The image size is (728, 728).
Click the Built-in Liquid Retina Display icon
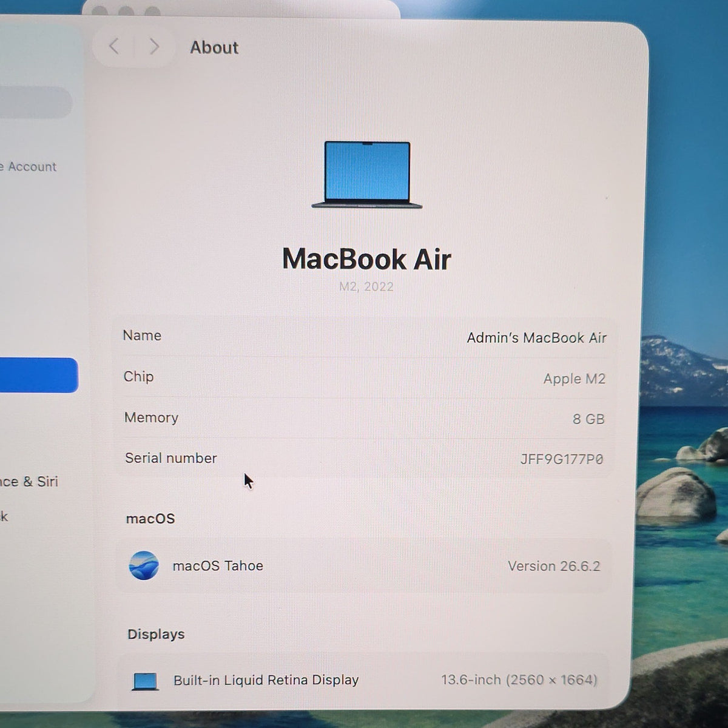145,681
